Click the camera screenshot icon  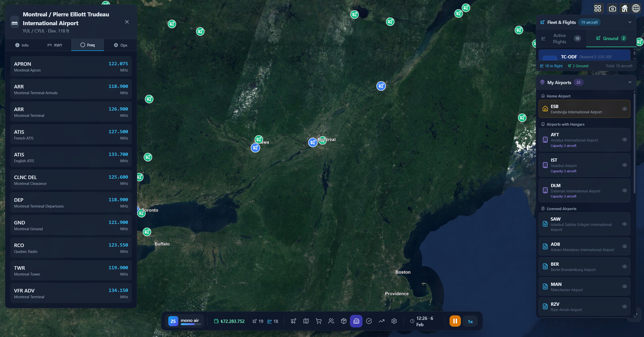pos(612,8)
